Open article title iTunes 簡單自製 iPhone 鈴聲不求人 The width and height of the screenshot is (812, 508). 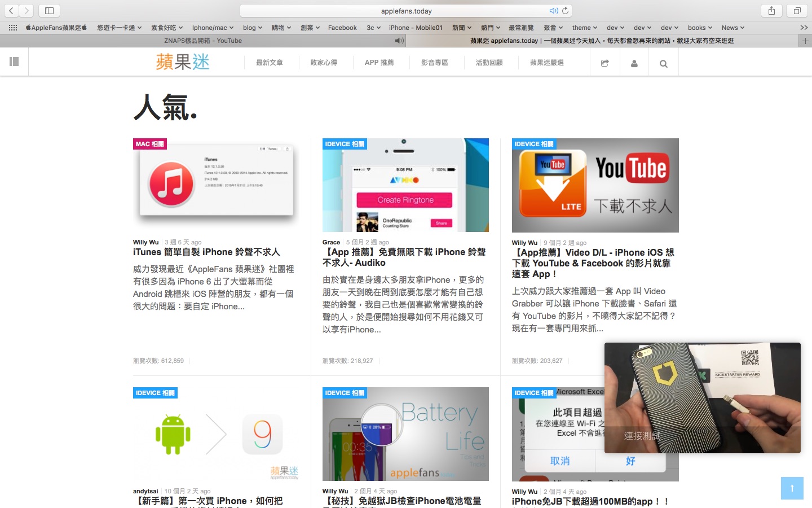click(206, 252)
